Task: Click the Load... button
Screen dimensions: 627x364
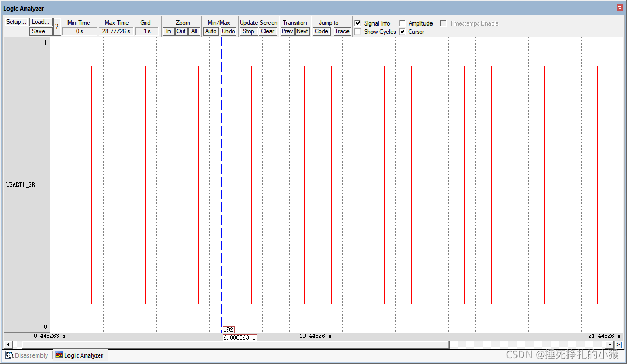Action: tap(40, 22)
